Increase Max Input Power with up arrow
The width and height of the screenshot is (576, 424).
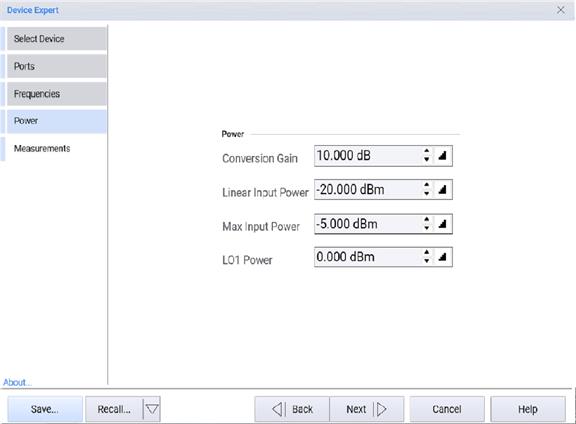tap(426, 219)
